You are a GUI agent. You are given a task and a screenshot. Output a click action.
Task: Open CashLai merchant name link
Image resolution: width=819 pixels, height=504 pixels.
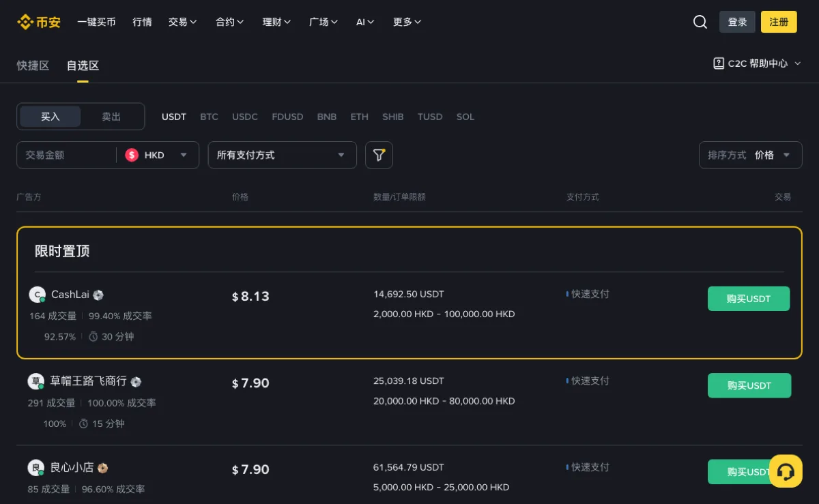click(70, 295)
